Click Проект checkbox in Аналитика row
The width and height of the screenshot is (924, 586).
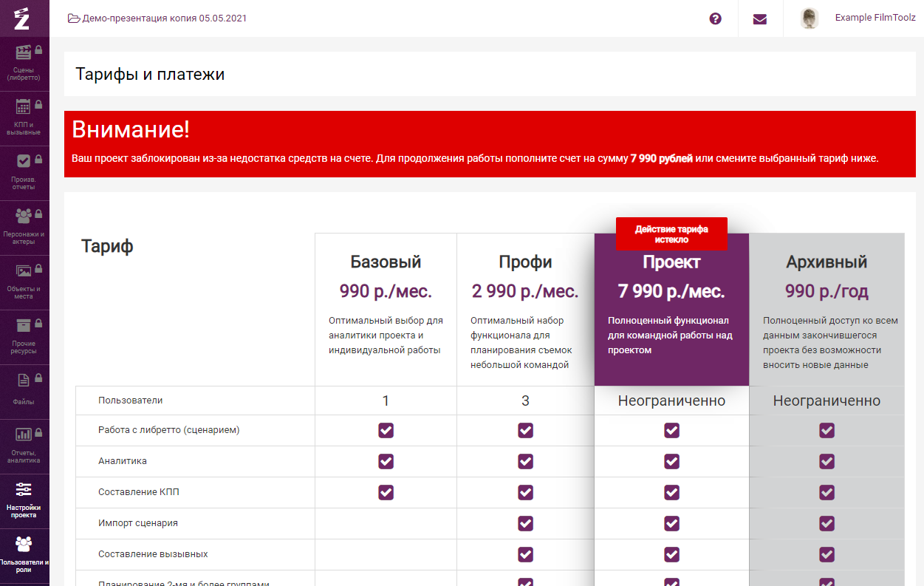pos(671,461)
